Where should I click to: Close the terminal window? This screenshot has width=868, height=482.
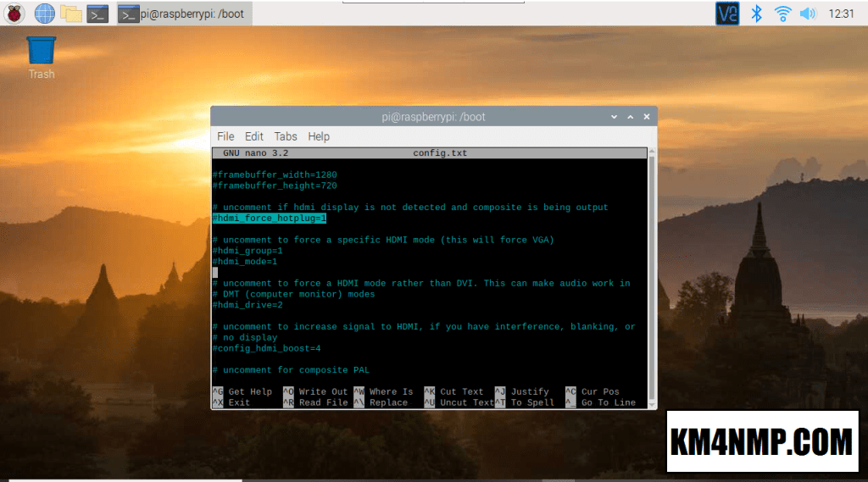(x=646, y=116)
